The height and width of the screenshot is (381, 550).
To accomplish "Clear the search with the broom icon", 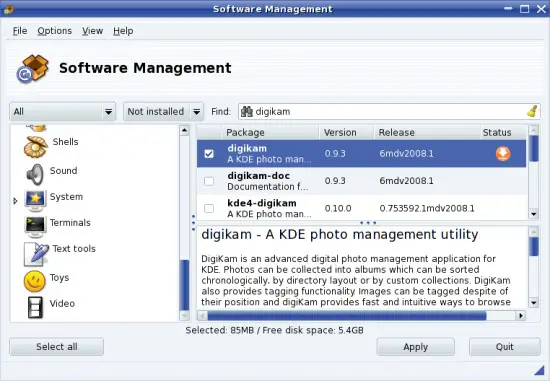I will coord(532,112).
